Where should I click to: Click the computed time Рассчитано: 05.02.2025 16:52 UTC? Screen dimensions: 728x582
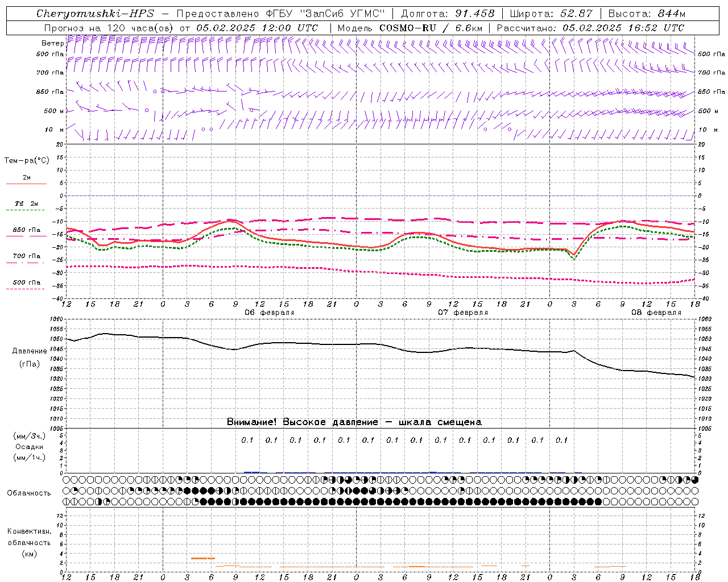[x=590, y=28]
